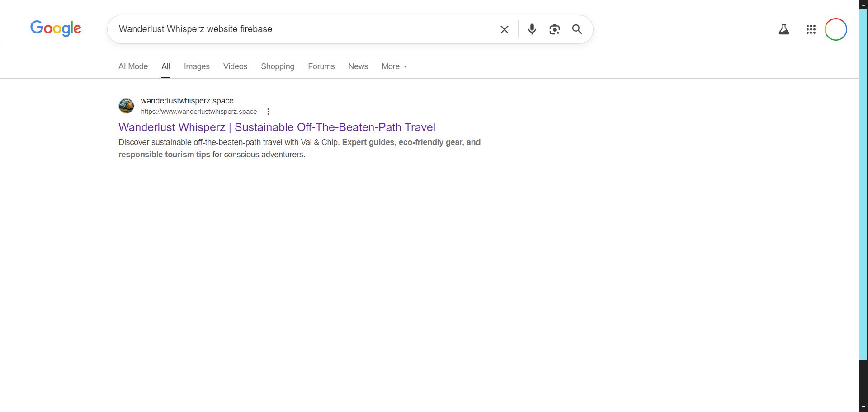Screen dimensions: 868x412
Task: Open the Google account profile circle
Action: [x=835, y=29]
